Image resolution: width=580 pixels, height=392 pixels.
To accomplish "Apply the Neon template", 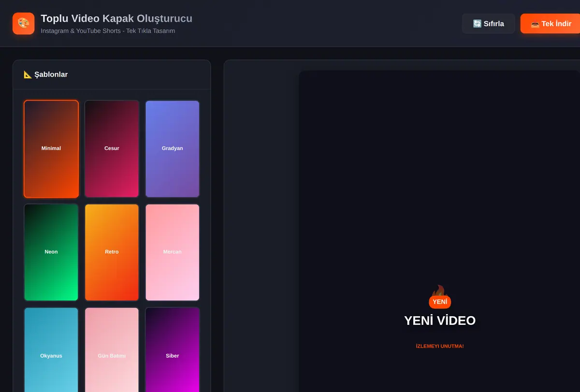I will pyautogui.click(x=51, y=252).
